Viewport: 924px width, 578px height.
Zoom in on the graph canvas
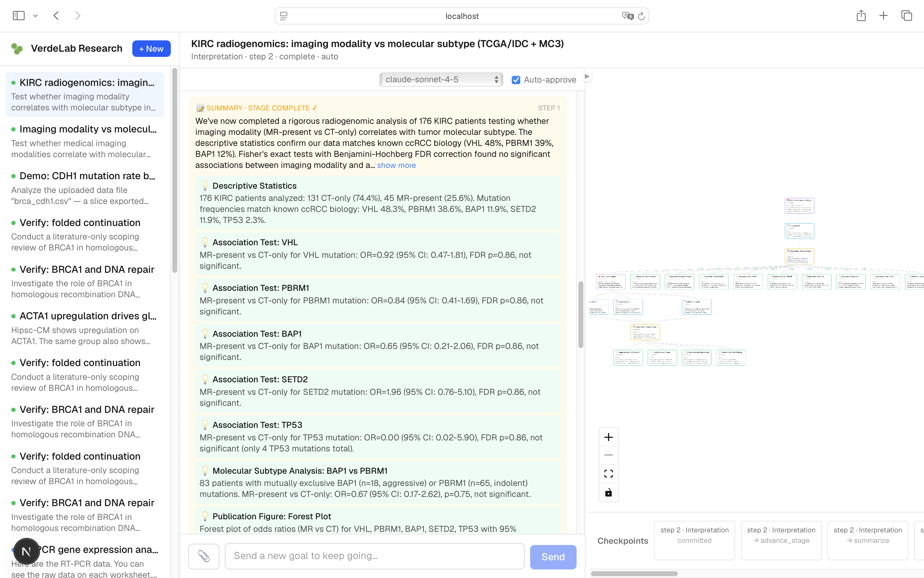[609, 437]
